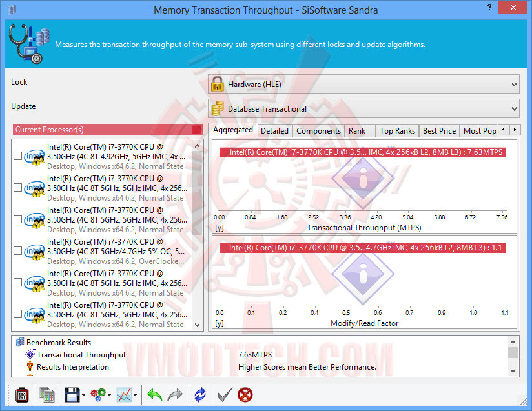Open the Lock Hardware (HLE) dropdown
Image resolution: width=532 pixels, height=411 pixels.
[363, 84]
